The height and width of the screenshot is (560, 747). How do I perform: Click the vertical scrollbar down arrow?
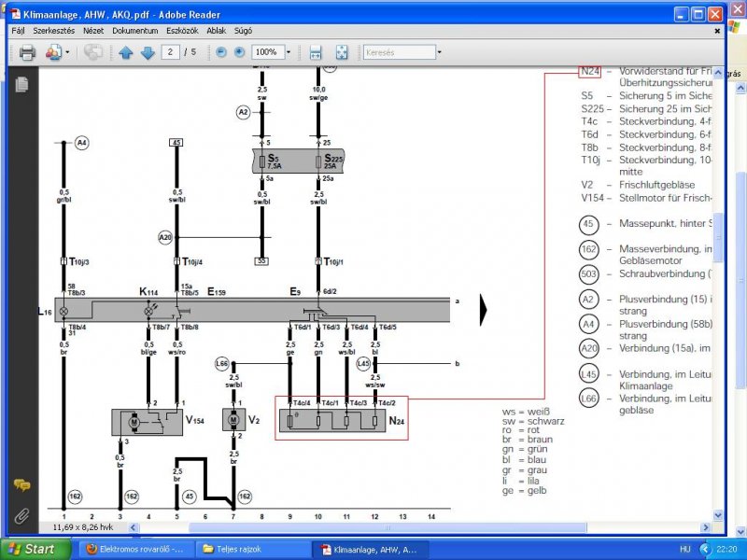point(718,515)
